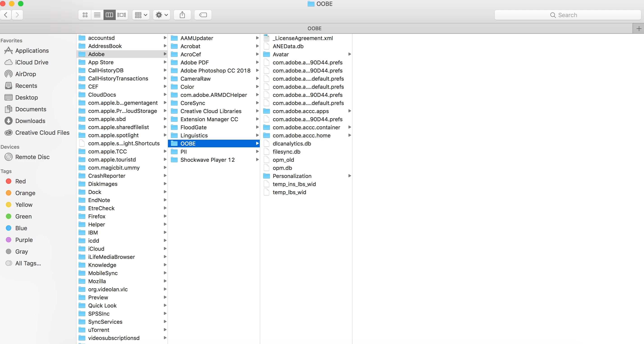Click the Share toolbar icon
Viewport: 644px width, 344px height.
[x=182, y=15]
